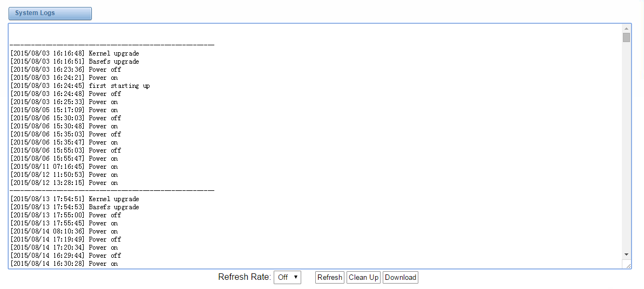Click the 2015/08/14 08:10:36 Power on line
Screen dimensions: 644x289
point(64,231)
